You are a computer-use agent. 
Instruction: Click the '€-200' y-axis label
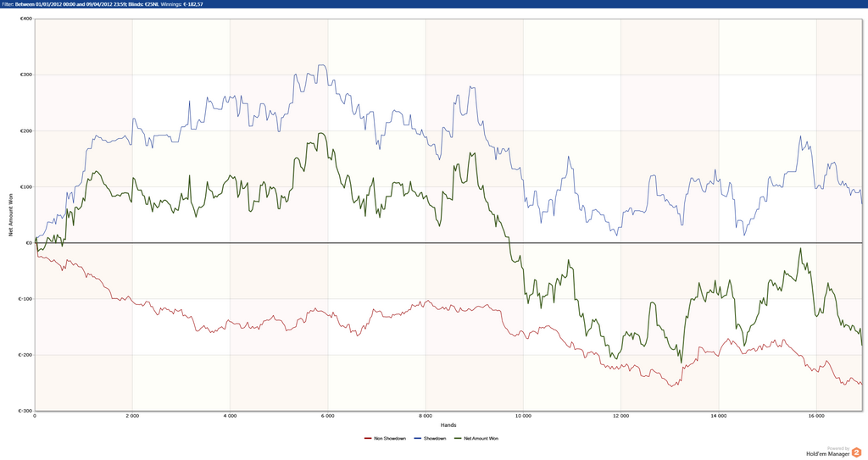click(x=25, y=355)
